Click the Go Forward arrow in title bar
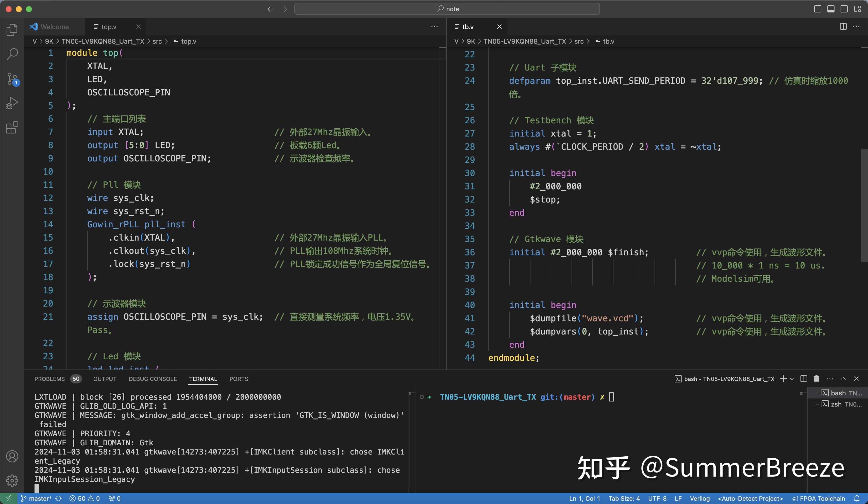The width and height of the screenshot is (868, 504). coord(284,9)
